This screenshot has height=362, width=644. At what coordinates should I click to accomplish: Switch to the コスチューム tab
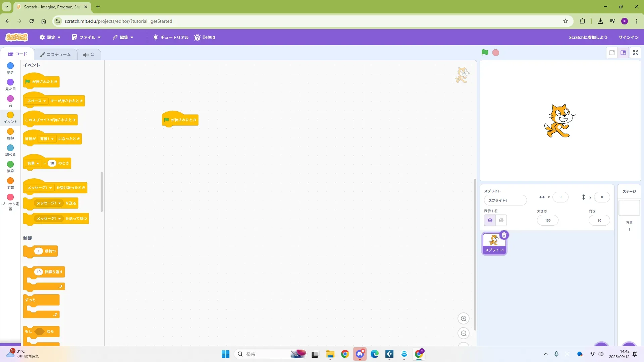[x=55, y=54]
